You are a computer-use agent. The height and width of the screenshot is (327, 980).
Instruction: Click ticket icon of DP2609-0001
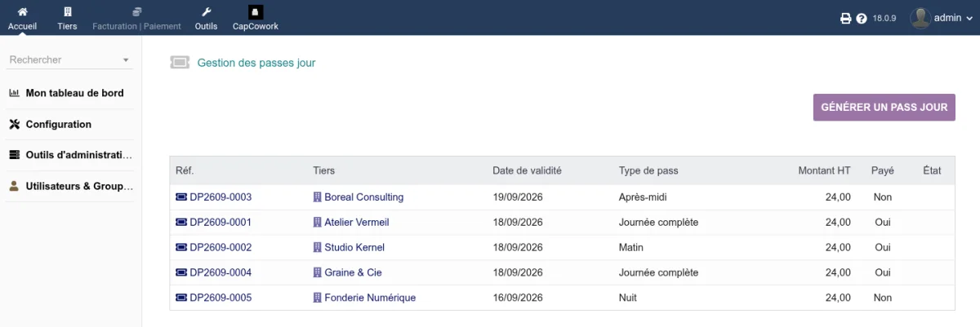(181, 222)
